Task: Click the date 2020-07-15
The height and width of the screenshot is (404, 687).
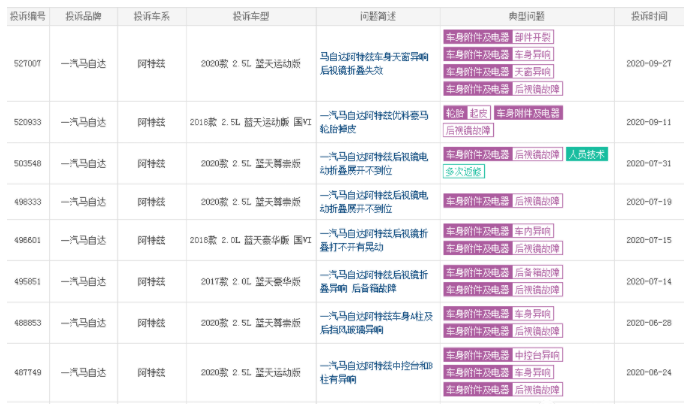Action: [x=649, y=240]
